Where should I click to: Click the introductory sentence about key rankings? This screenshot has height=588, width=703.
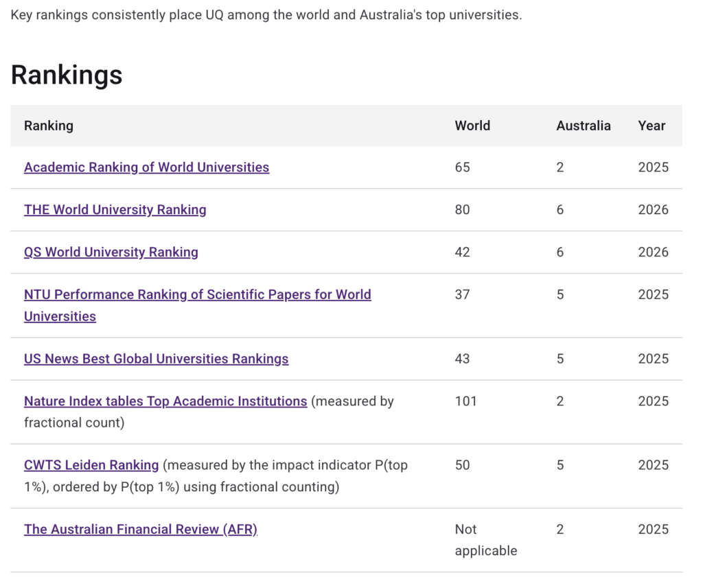[x=266, y=14]
